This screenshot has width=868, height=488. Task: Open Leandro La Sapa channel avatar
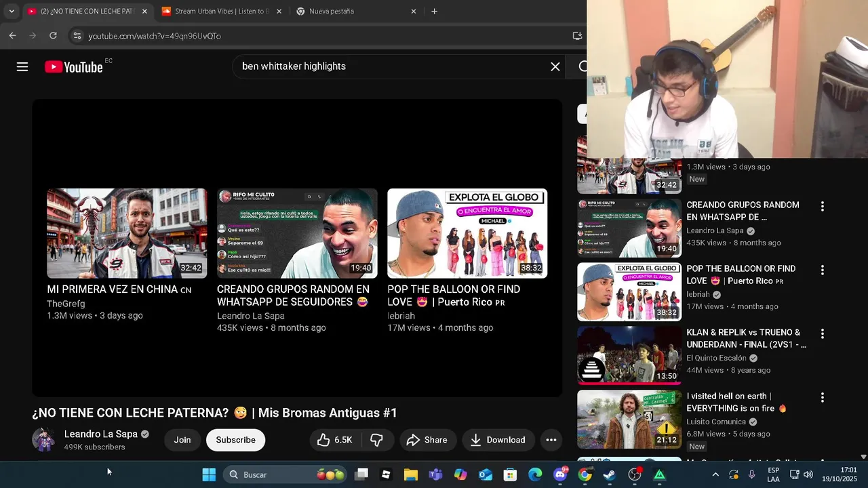[x=44, y=440]
